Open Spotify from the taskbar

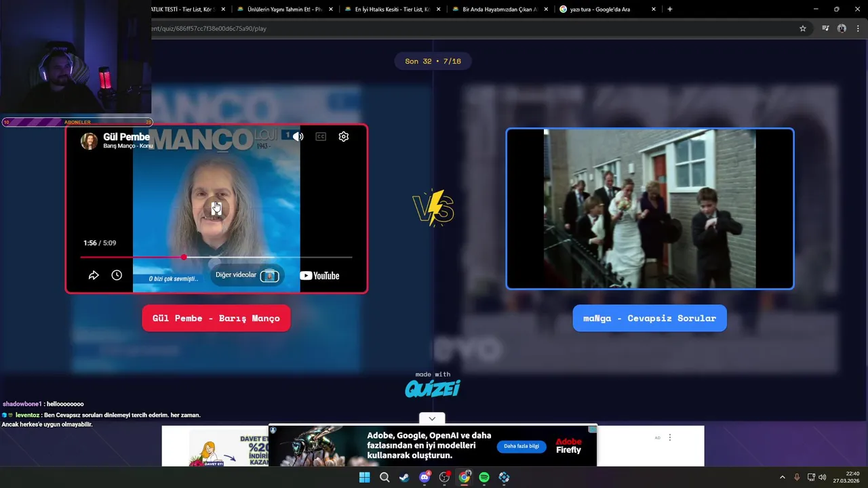pyautogui.click(x=484, y=477)
